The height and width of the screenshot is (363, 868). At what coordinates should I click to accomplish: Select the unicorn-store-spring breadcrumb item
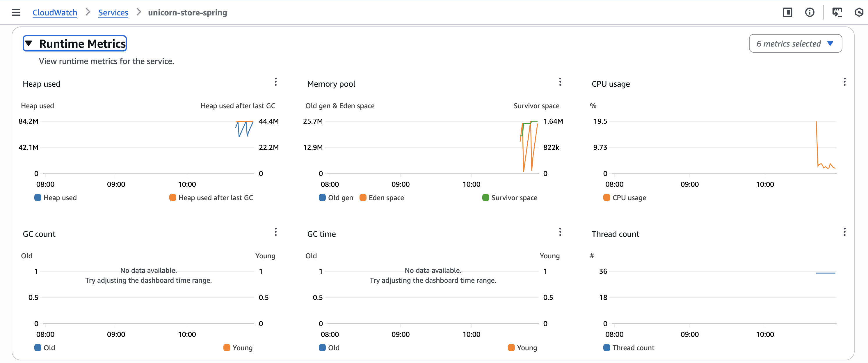pyautogui.click(x=188, y=12)
